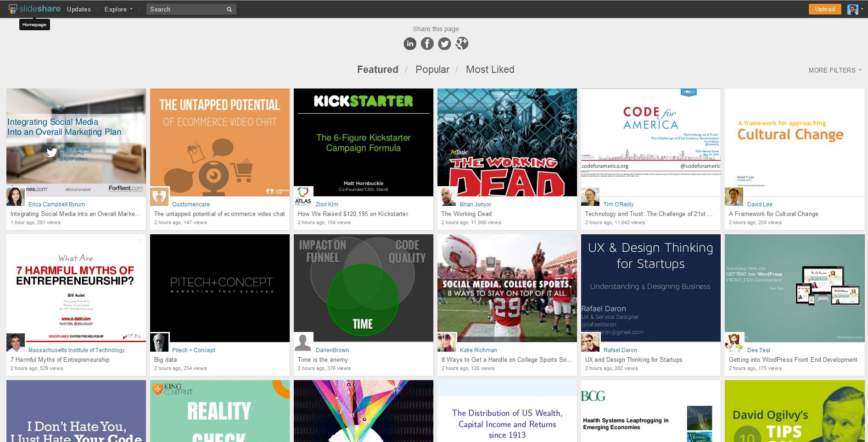The image size is (868, 442).
Task: Open Brian Junyor author link
Action: point(476,204)
